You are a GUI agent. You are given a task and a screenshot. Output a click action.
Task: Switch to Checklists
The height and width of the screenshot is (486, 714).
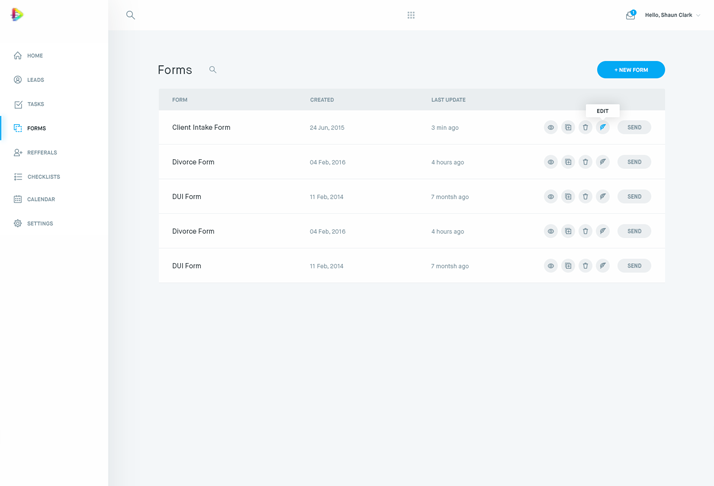[43, 177]
